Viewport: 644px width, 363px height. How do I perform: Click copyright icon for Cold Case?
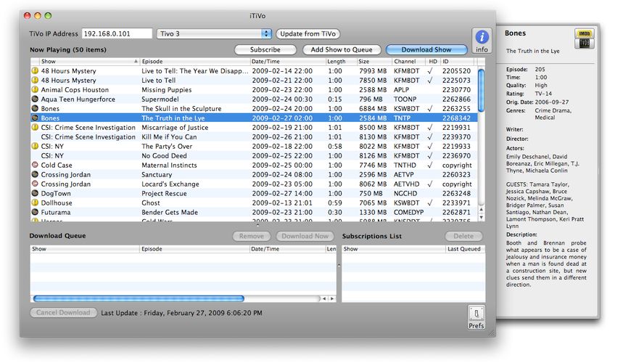pyautogui.click(x=35, y=165)
